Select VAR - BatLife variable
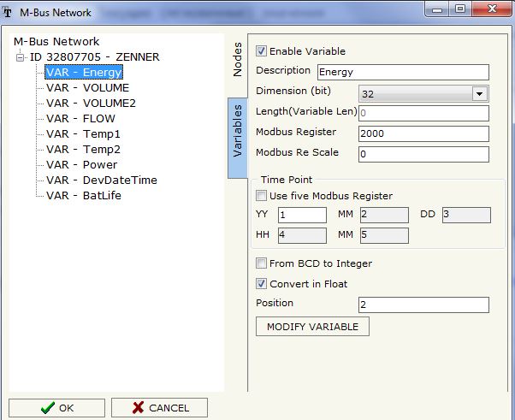 click(x=83, y=195)
